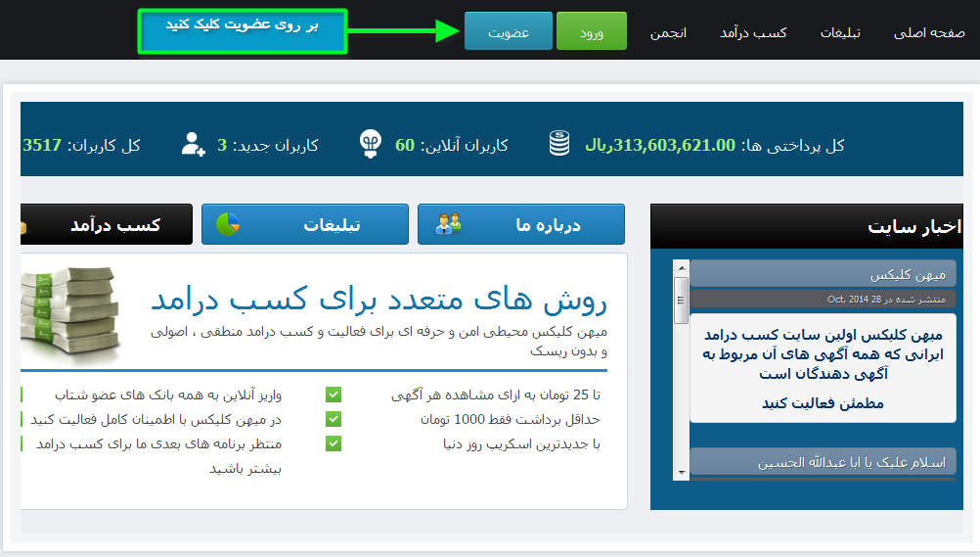980x557 pixels.
Task: Expand the اسلام علیک یا ابا عبدالله news heading
Action: (x=823, y=462)
